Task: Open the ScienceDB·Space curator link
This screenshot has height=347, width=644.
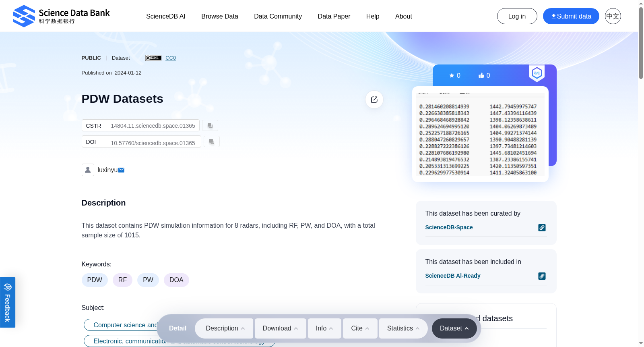Action: (x=449, y=227)
